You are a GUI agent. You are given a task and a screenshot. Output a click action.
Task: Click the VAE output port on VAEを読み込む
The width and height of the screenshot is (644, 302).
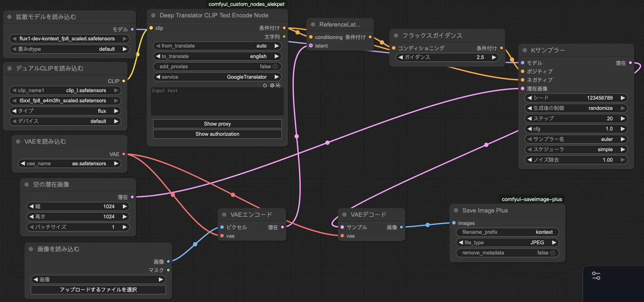(x=123, y=154)
